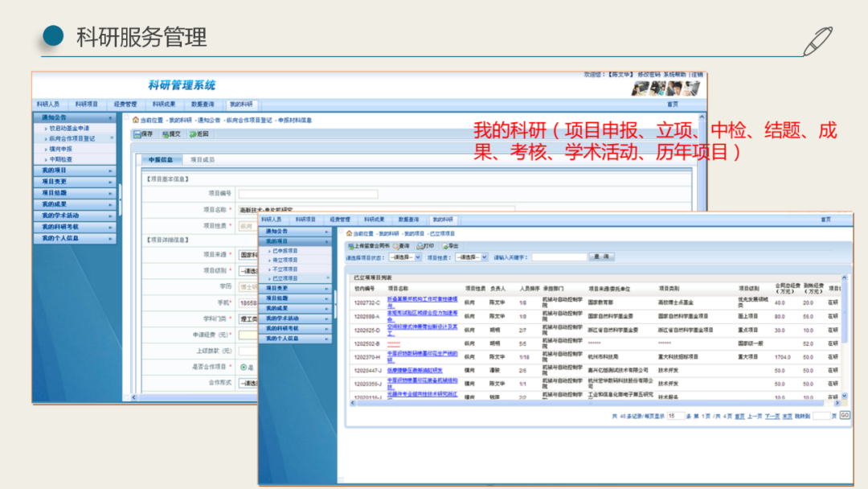The height and width of the screenshot is (489, 868).
Task: Open 数据查询 tab in back window
Action: pos(203,104)
